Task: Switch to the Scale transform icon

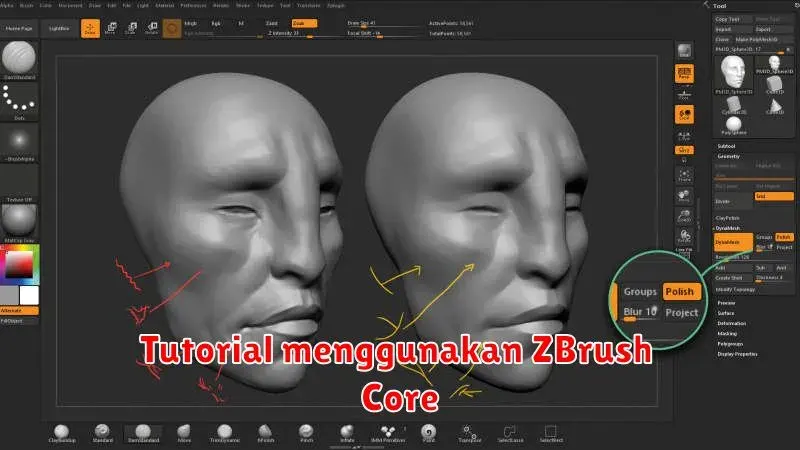Action: (x=131, y=29)
